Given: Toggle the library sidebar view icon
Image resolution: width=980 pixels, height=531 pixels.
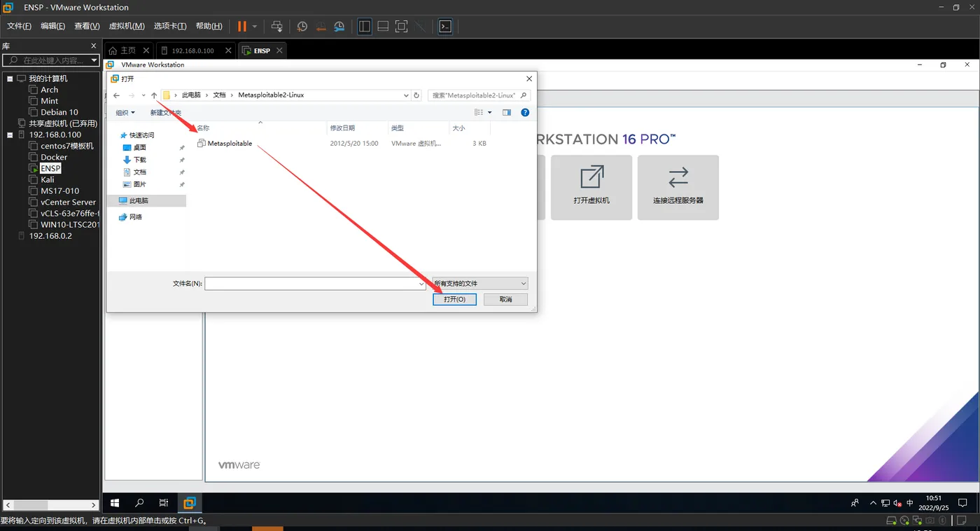Looking at the screenshot, I should click(x=365, y=27).
